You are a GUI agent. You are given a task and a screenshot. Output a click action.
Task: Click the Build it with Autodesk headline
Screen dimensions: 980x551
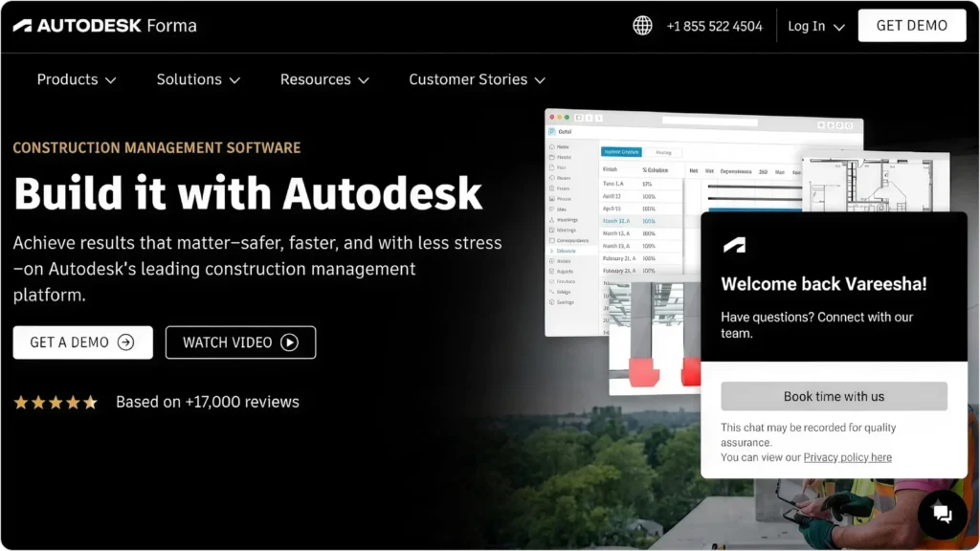[248, 193]
